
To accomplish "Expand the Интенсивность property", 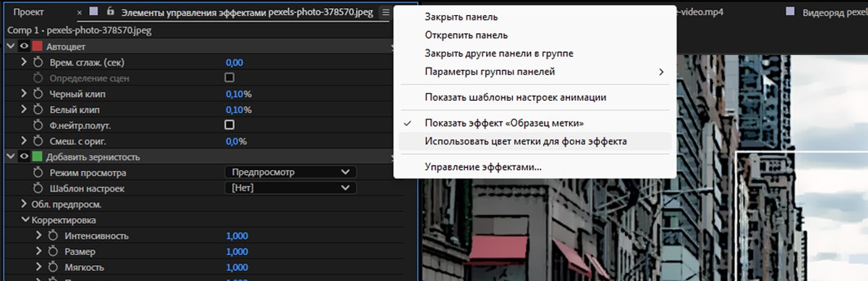I will click(38, 236).
